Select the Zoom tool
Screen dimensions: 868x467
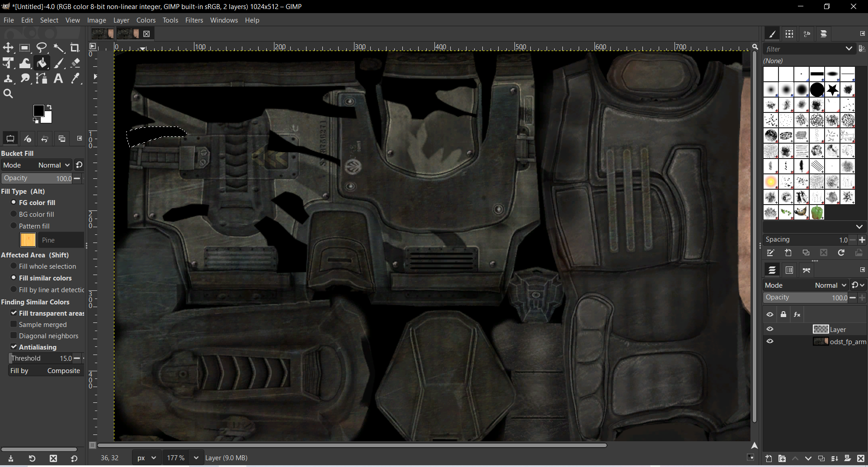[8, 93]
